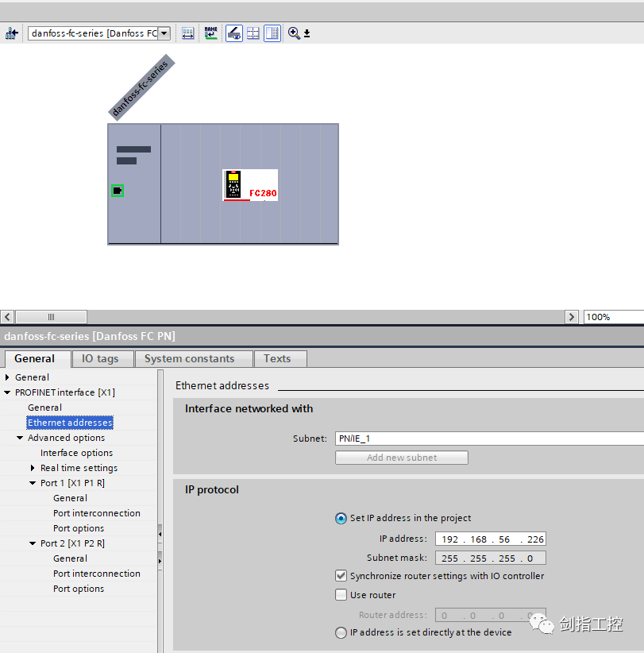Uncheck Synchronize router settings with IO controller
The image size is (644, 653).
[x=341, y=575]
